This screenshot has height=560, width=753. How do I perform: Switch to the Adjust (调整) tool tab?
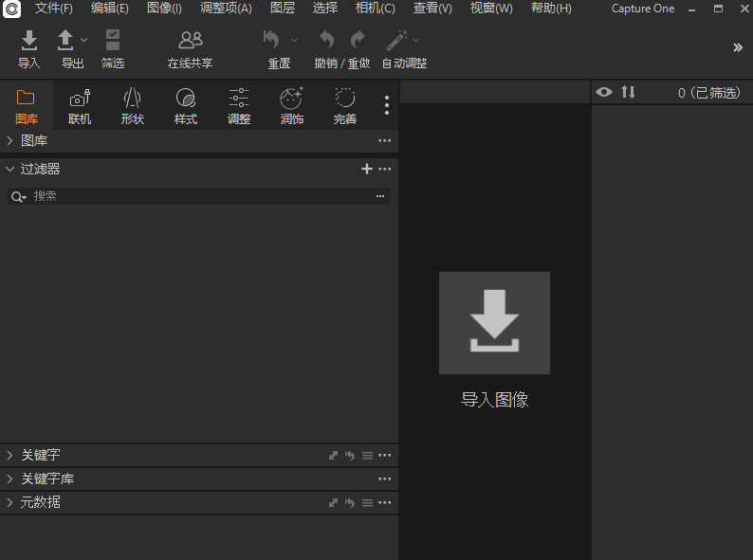239,106
